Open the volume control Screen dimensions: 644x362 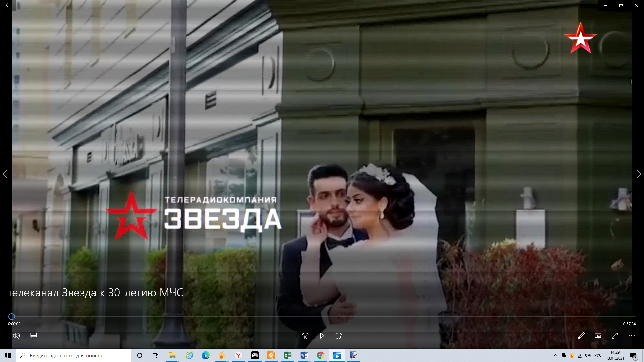16,336
